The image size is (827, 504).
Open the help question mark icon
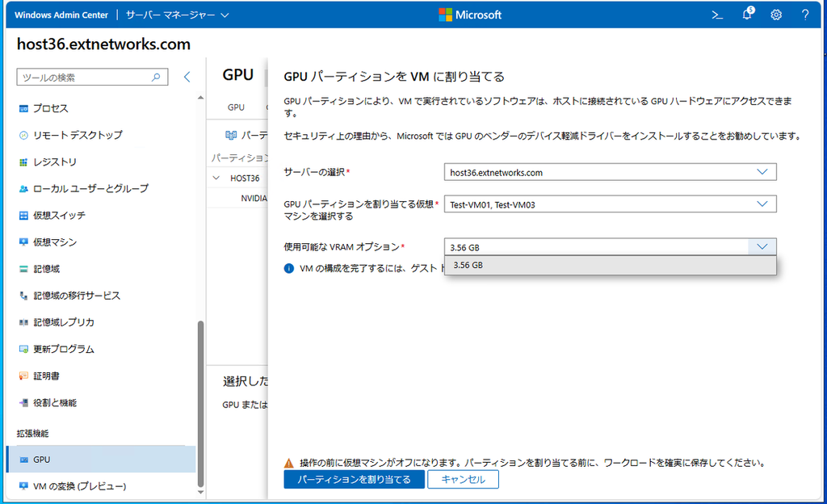[x=805, y=15]
